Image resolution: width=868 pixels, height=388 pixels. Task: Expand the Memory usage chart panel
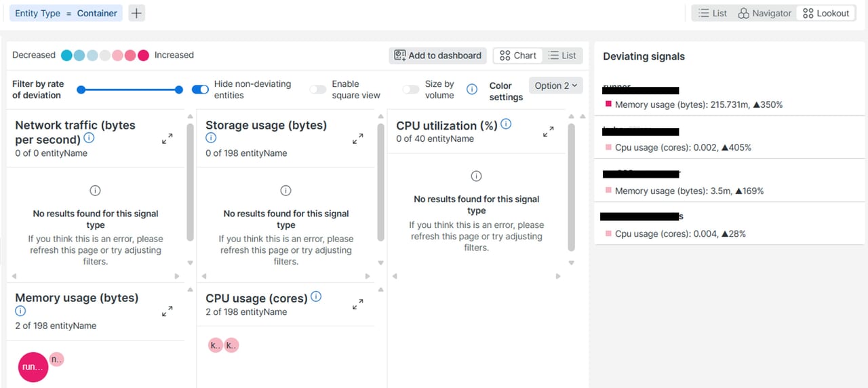click(167, 311)
